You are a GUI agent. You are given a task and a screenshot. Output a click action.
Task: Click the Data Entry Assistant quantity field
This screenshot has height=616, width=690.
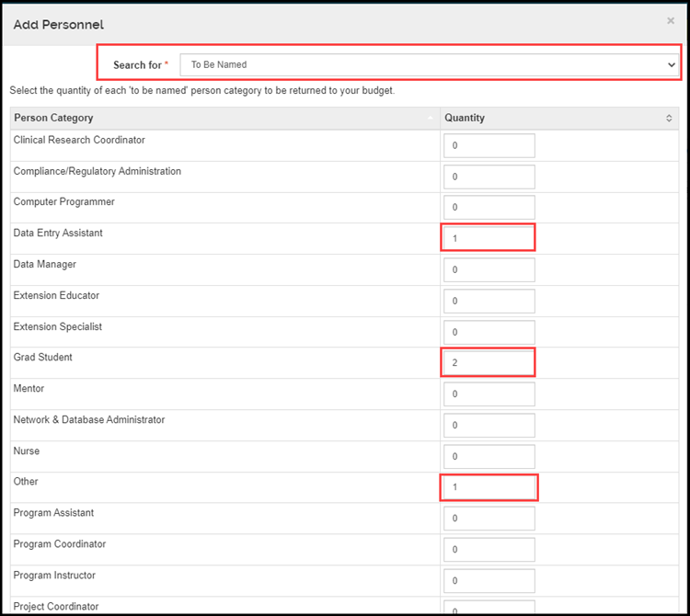489,238
